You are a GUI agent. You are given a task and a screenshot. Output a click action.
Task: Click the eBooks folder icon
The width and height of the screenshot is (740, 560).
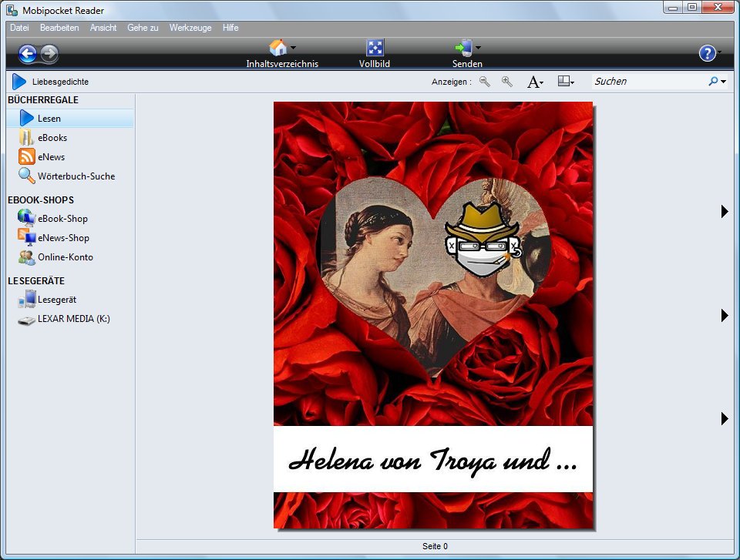click(26, 138)
